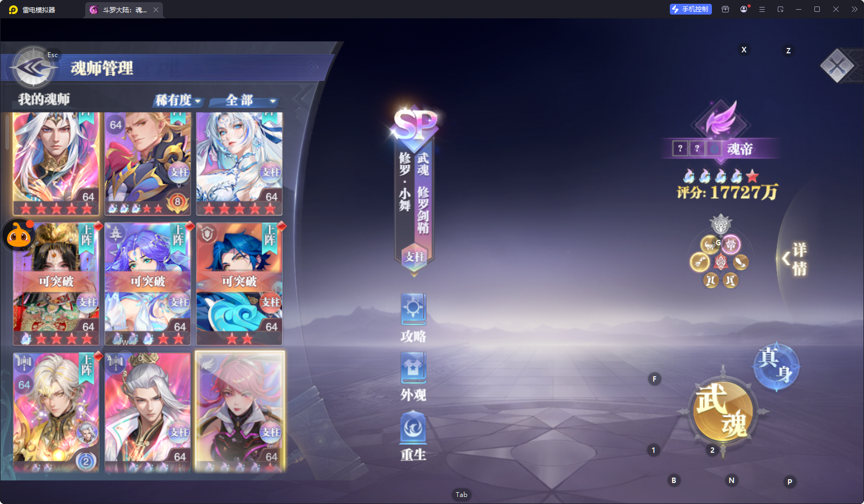Screen dimensions: 864x504
Task: Close the 斗罗大陆 emulator tab
Action: tap(156, 10)
